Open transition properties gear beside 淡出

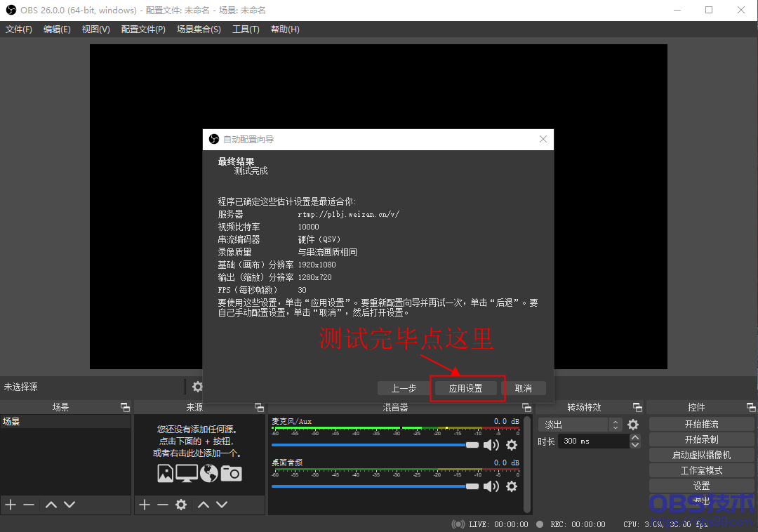pos(633,425)
